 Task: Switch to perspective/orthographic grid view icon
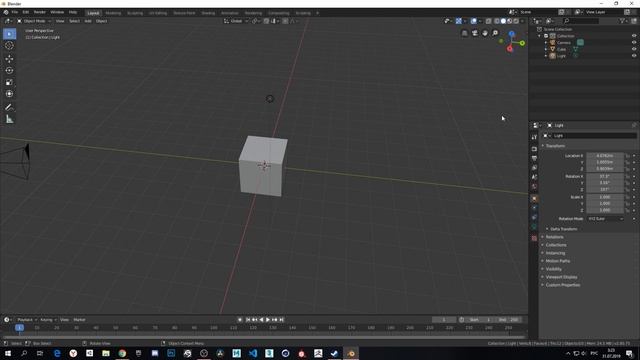click(464, 33)
